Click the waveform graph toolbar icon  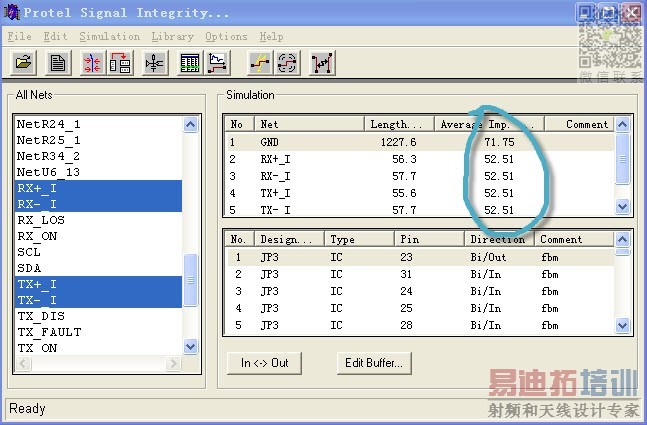(x=217, y=63)
